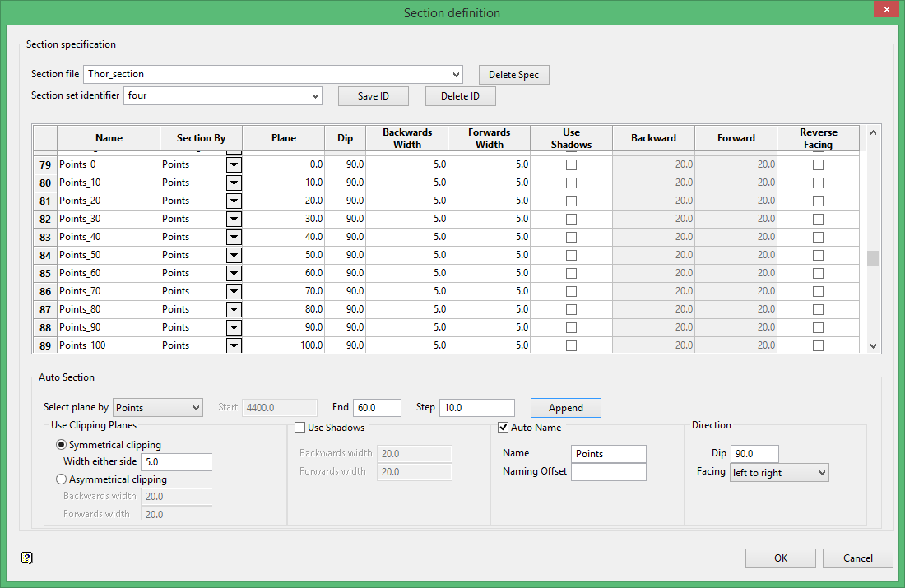905x588 pixels.
Task: Choose Symmetrical clipping radio button
Action: (x=61, y=445)
